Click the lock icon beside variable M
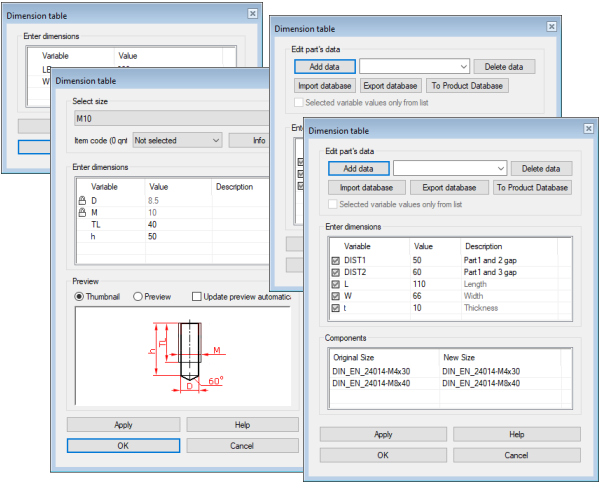Viewport: 600px width, 485px height. pos(82,212)
